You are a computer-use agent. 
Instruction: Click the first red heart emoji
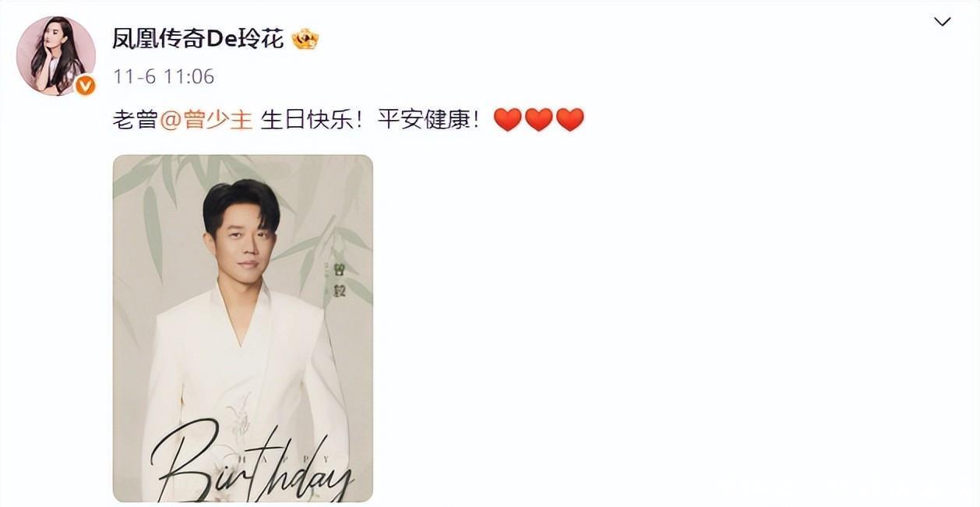coord(508,120)
